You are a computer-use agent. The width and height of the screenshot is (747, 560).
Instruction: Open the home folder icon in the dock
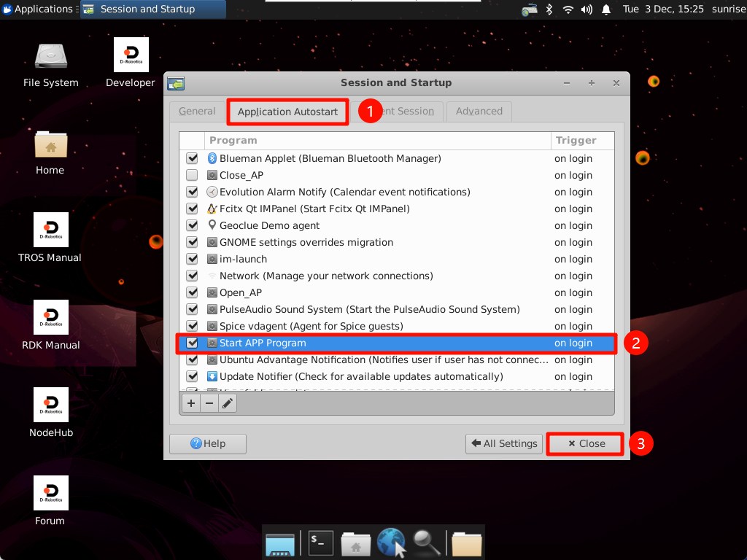[x=355, y=544]
